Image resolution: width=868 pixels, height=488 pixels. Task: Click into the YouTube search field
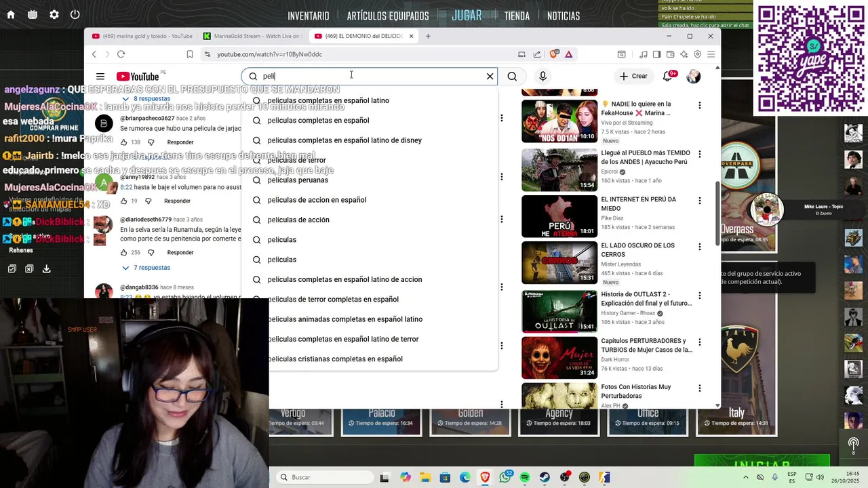point(370,76)
